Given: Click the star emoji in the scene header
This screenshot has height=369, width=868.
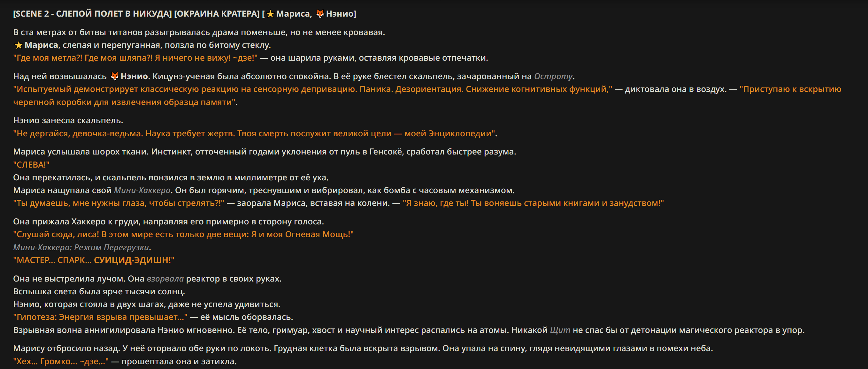Looking at the screenshot, I should pos(270,14).
